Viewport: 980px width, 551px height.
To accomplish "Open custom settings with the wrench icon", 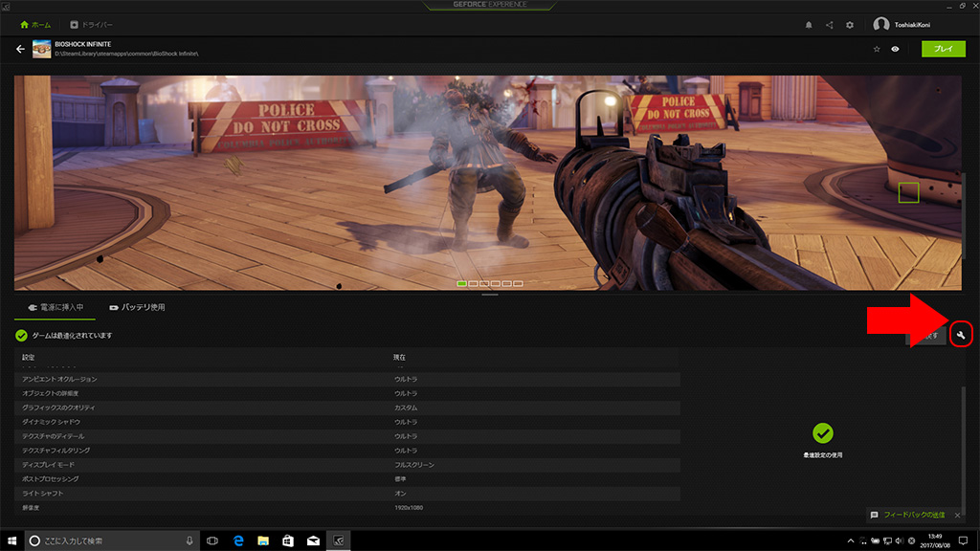I will pyautogui.click(x=961, y=335).
